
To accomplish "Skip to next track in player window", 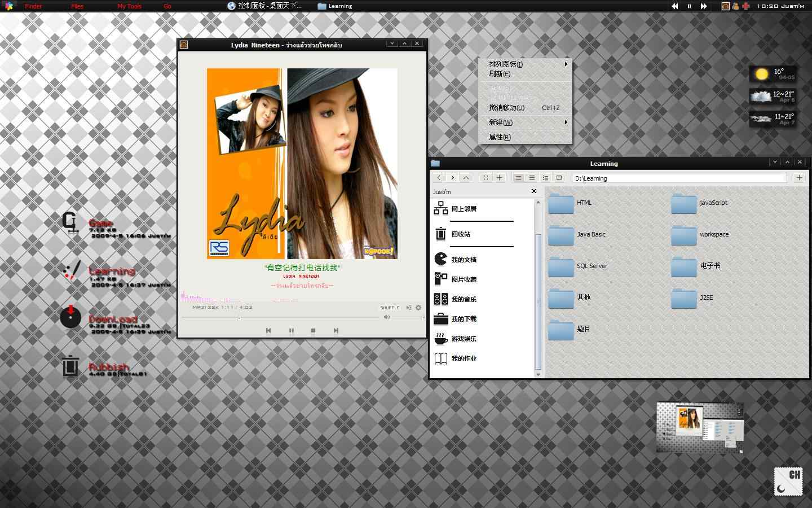I will 336,331.
